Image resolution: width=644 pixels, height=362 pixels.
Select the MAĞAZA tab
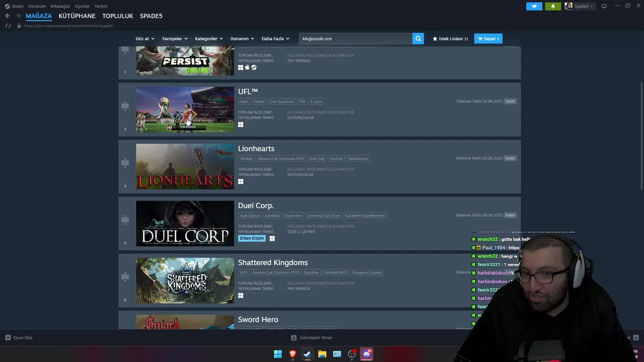39,16
